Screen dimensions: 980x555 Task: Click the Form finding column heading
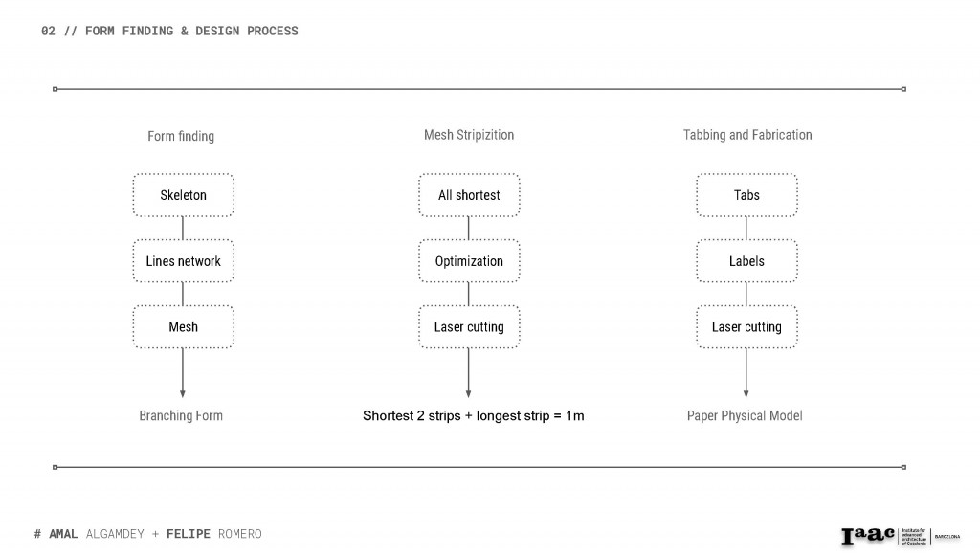pos(181,136)
